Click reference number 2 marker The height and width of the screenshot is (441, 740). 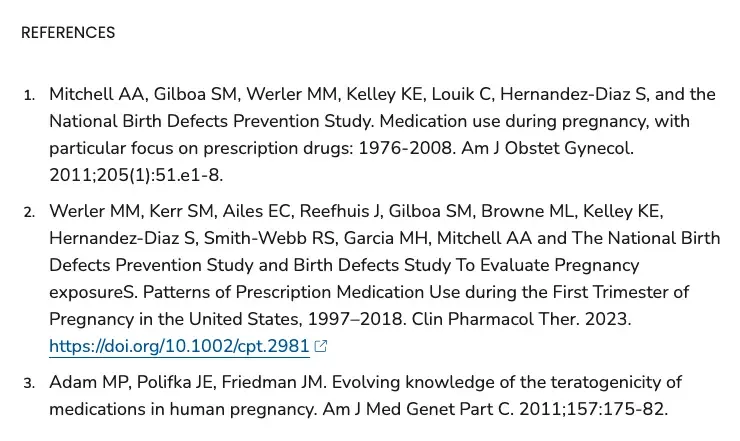point(29,212)
